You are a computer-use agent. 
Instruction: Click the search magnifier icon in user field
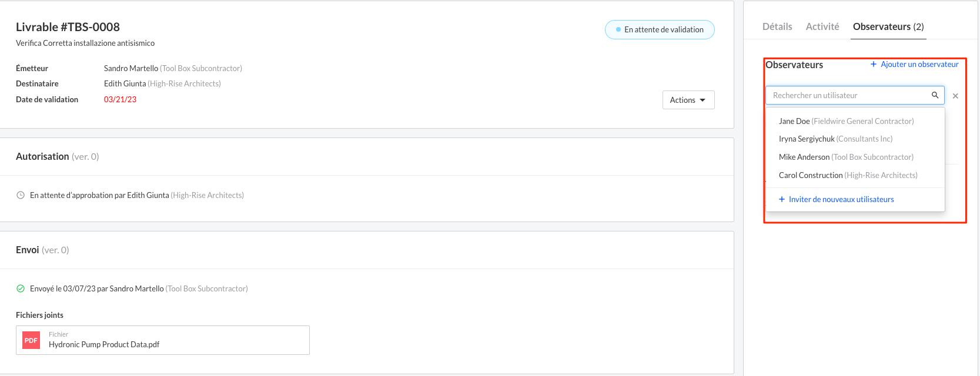click(935, 95)
